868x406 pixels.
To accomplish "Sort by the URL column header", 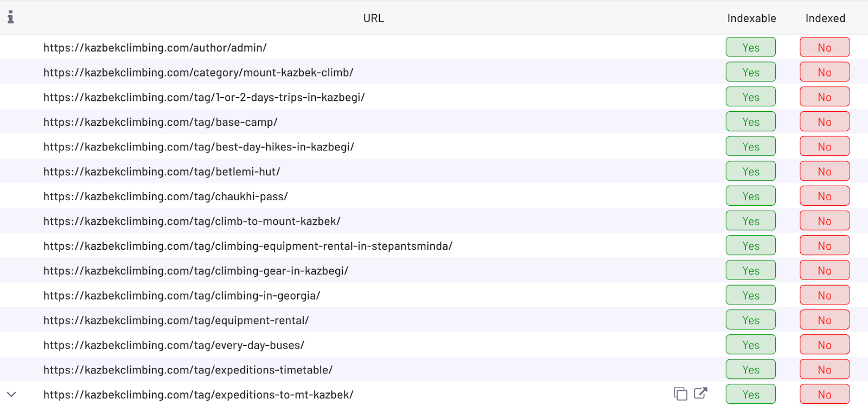I will pos(373,18).
